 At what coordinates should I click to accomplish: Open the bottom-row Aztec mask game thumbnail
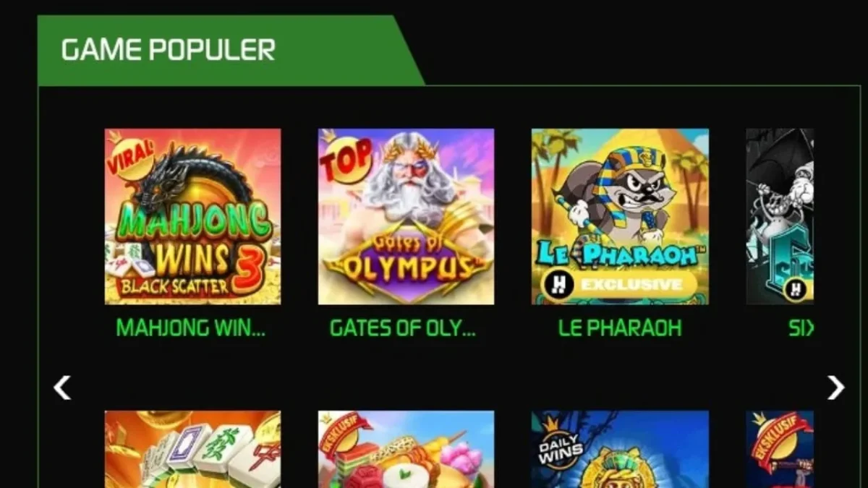(x=620, y=449)
